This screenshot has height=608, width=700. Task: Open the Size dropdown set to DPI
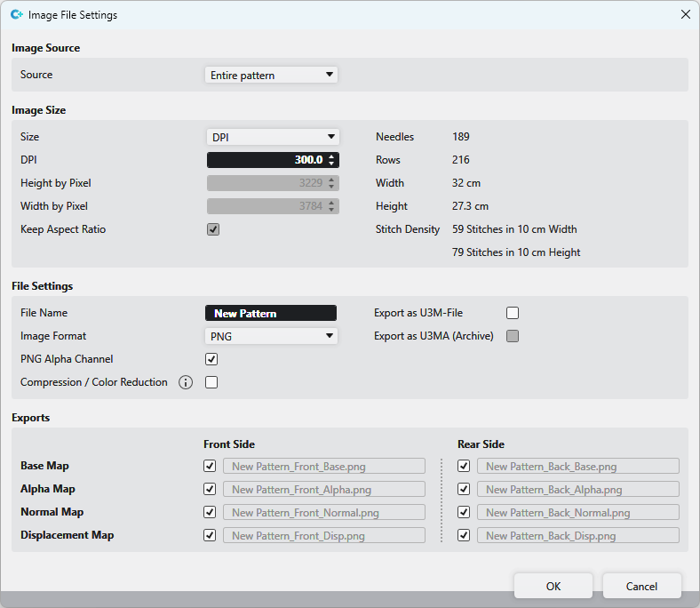point(273,137)
